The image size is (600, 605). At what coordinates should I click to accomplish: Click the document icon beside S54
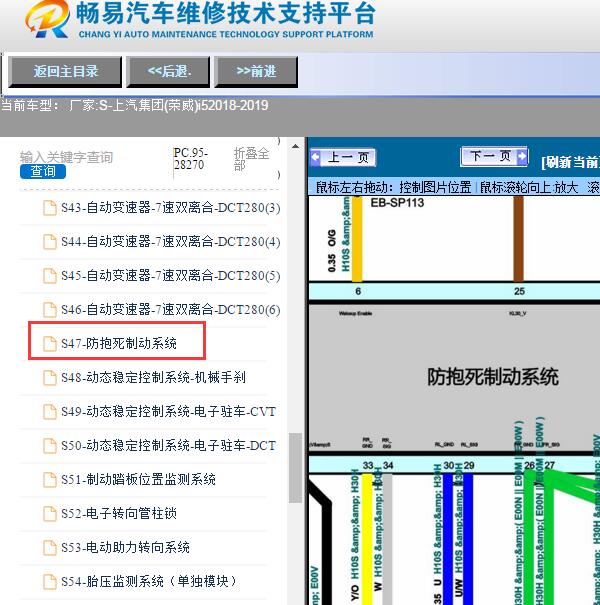click(x=49, y=581)
